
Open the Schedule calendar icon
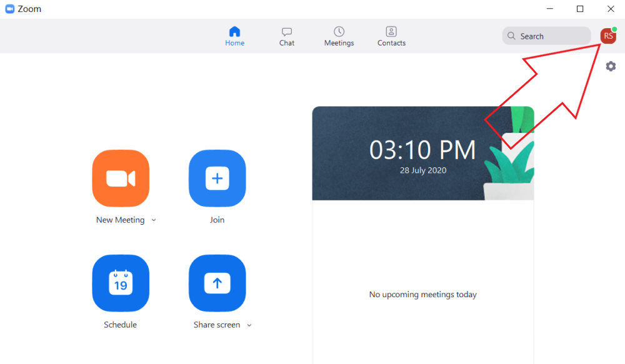[x=121, y=283]
